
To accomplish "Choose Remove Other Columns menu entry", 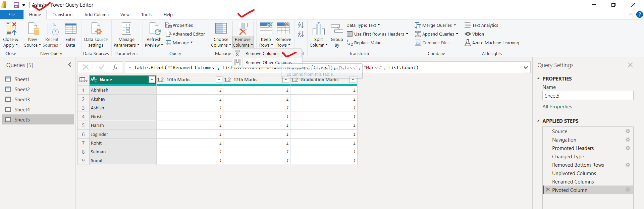I will click(268, 62).
